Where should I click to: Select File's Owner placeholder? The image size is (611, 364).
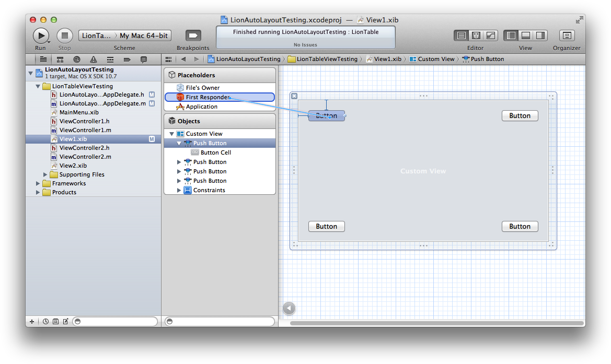[220, 88]
